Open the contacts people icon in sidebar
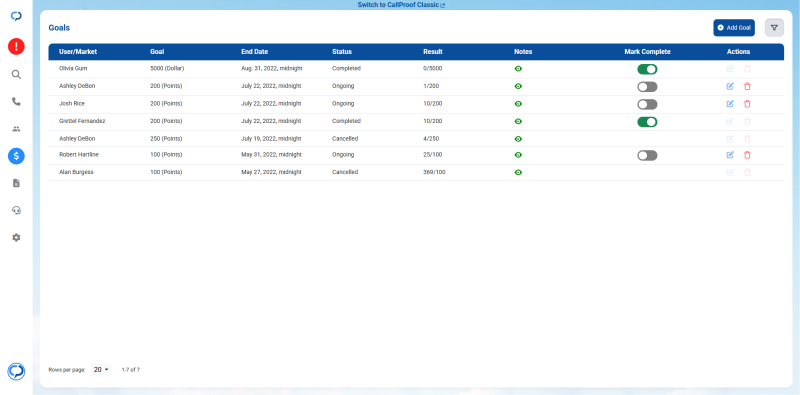Viewport: 800px width, 395px height. coord(16,129)
